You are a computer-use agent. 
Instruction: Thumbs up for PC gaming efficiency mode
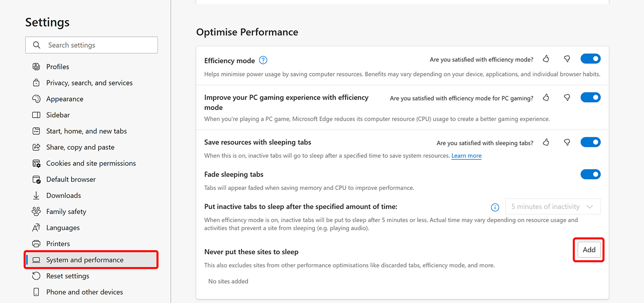click(x=546, y=97)
